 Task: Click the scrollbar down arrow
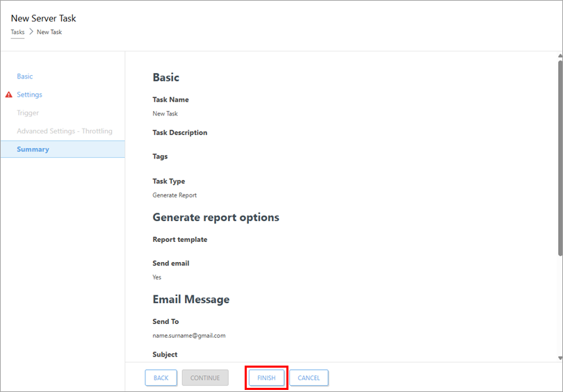(560, 358)
